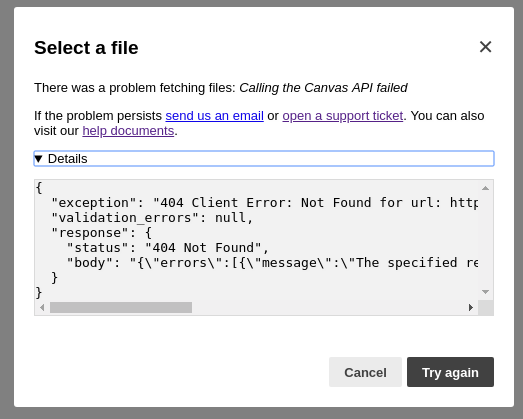
Task: Close the Select a file dialog
Action: pyautogui.click(x=485, y=47)
